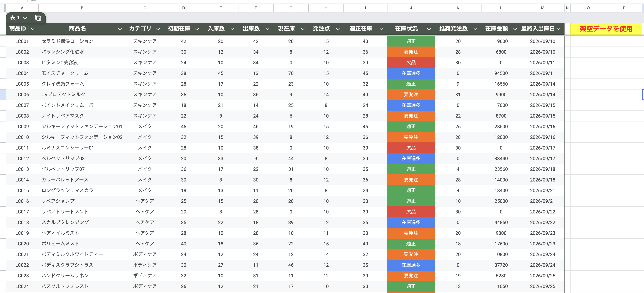Screen dimensions: 644x293
Task: Open the 現在庫 column dropdown arrow
Action: 302,29
